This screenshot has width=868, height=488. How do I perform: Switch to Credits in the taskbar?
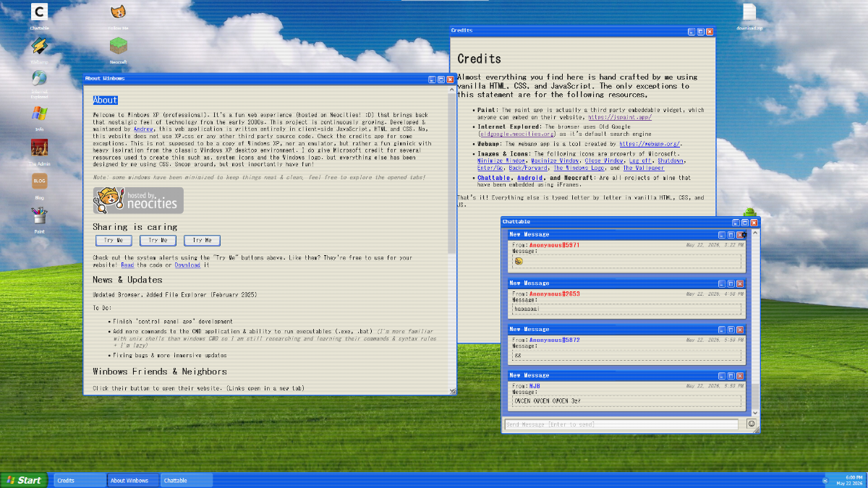(80, 480)
